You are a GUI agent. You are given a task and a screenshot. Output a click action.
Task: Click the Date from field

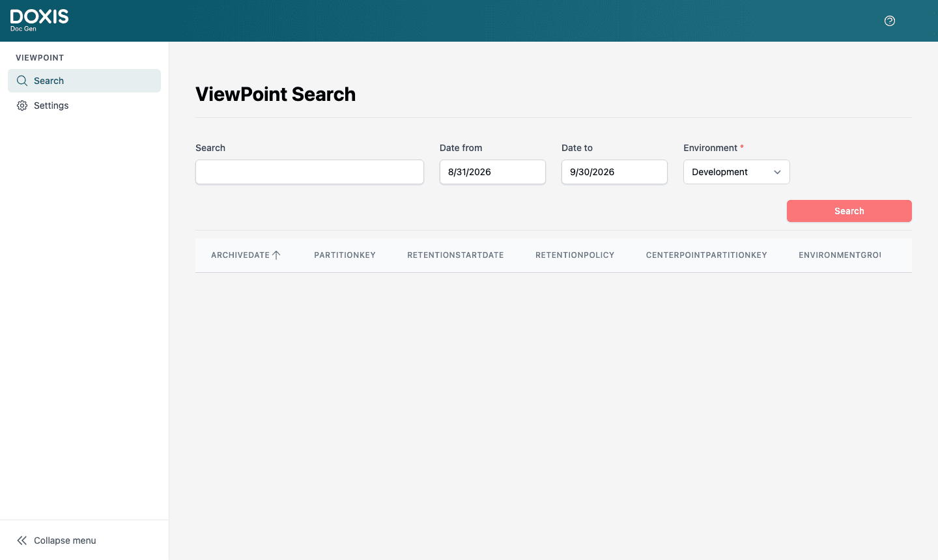click(492, 172)
